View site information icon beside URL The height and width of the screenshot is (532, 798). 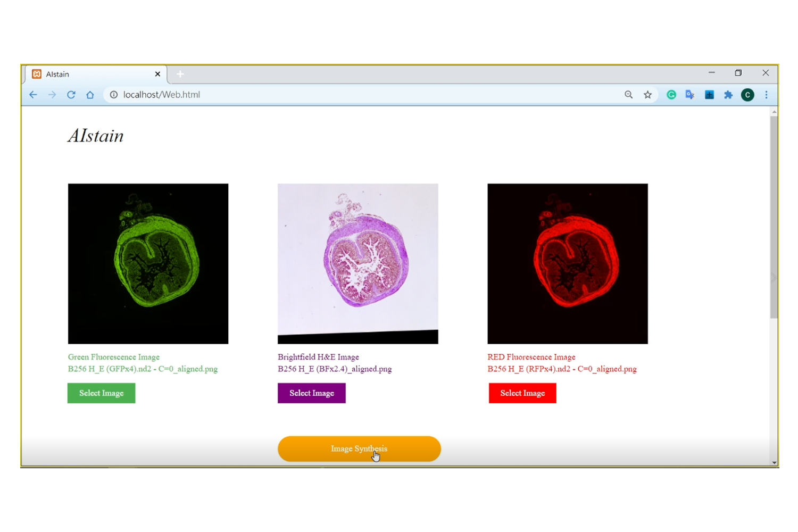click(x=113, y=95)
